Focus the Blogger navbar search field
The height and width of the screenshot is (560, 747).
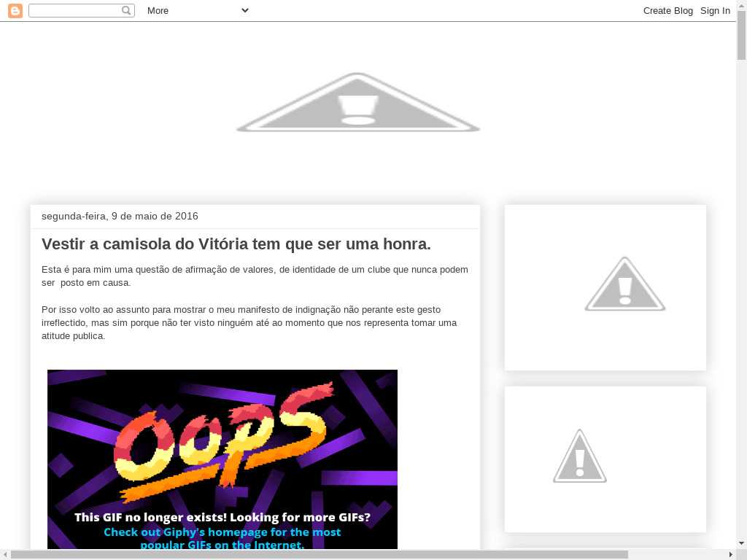point(82,10)
